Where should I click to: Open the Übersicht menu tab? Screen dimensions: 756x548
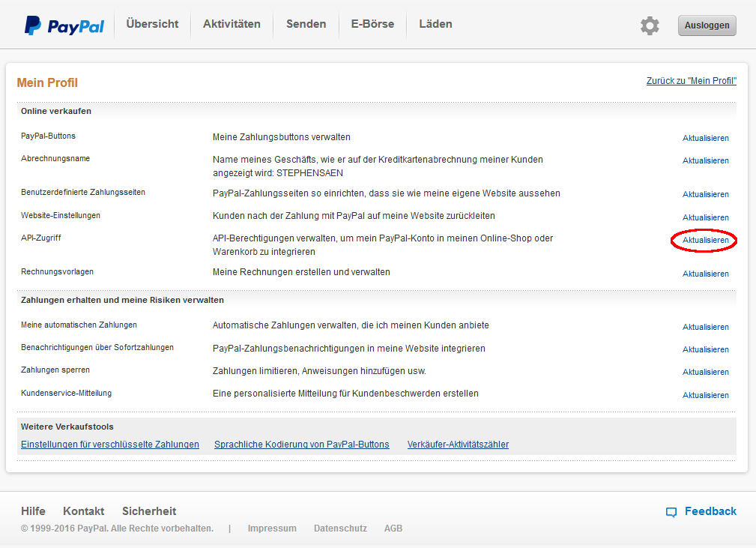point(152,24)
